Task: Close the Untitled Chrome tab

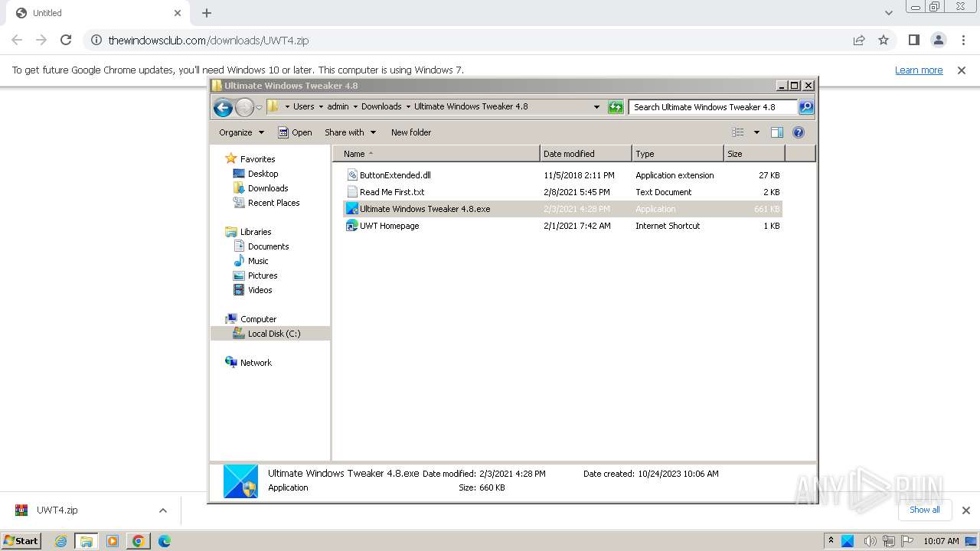Action: coord(178,13)
